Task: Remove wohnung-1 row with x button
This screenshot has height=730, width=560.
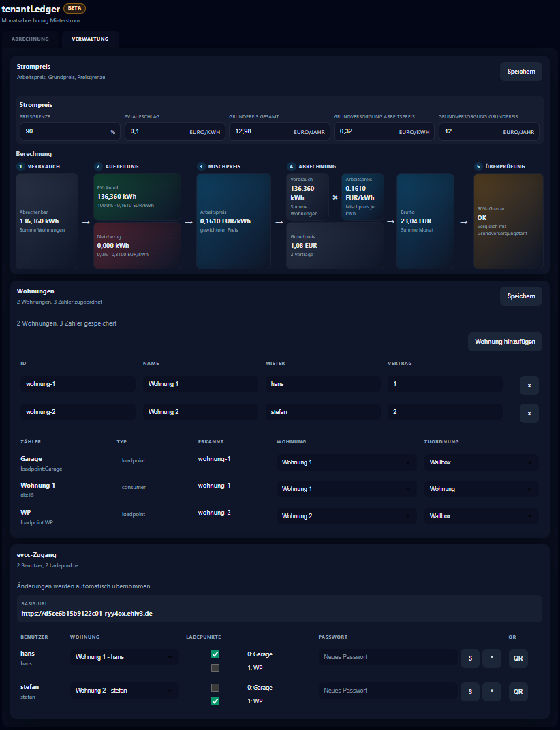Action: (x=529, y=385)
